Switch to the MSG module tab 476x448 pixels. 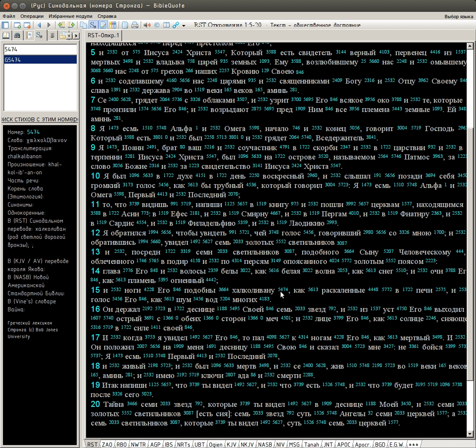(x=294, y=444)
